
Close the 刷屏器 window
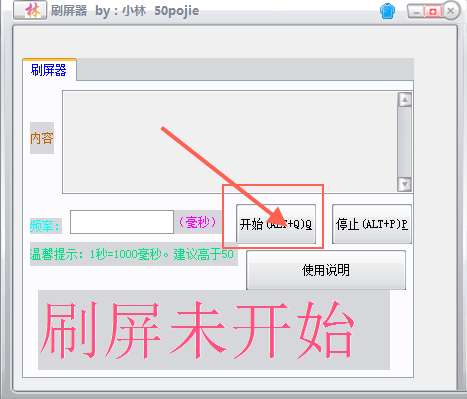[x=451, y=11]
